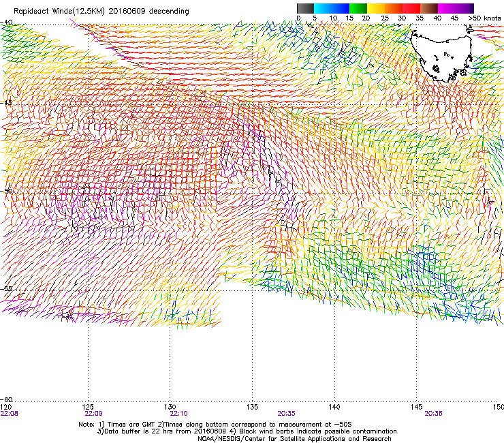Click the 'NOAA/NESDIS/Center for Satellite Applications and Research' credit
Viewport: 504px width, 443px height.
point(294,439)
